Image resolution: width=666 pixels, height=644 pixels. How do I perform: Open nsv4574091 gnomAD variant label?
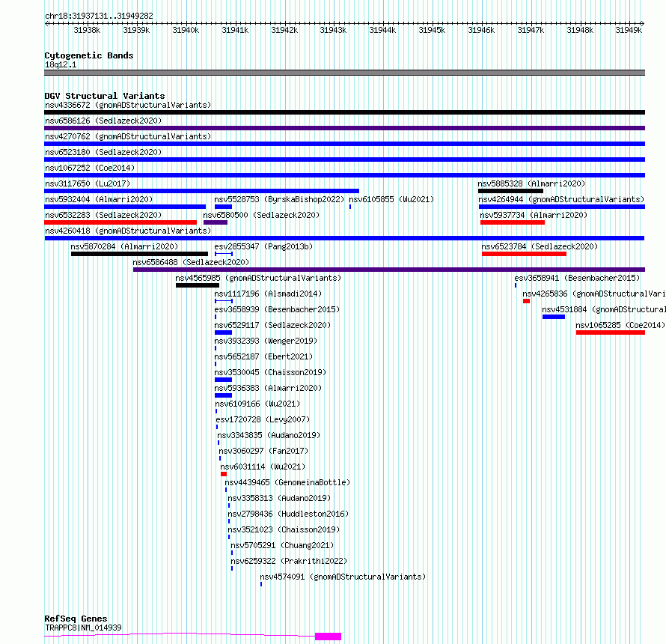pyautogui.click(x=343, y=577)
